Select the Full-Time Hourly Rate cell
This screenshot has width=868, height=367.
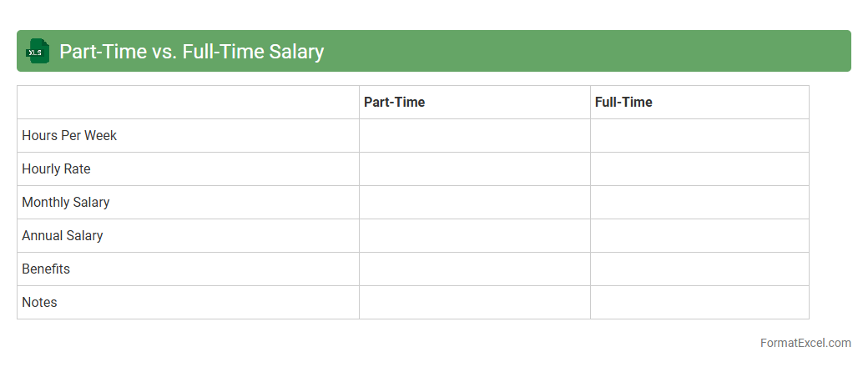(699, 168)
